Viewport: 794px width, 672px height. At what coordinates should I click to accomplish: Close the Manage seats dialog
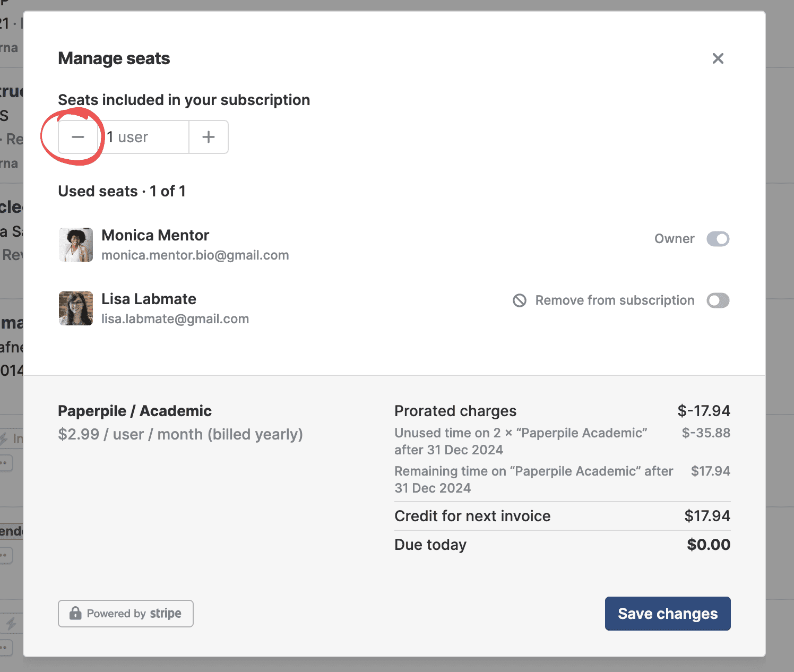pos(718,58)
